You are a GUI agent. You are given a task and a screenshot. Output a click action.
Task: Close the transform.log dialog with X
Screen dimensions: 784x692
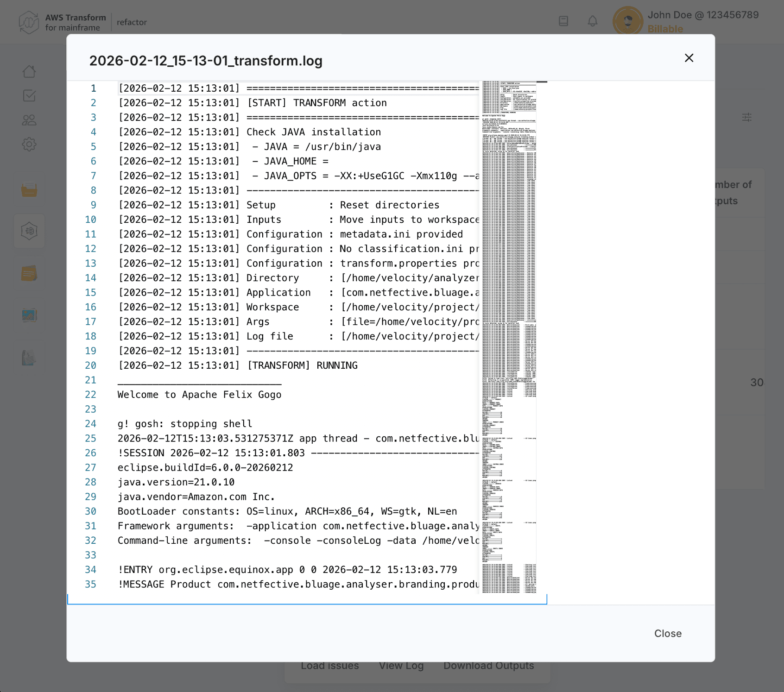(x=689, y=58)
